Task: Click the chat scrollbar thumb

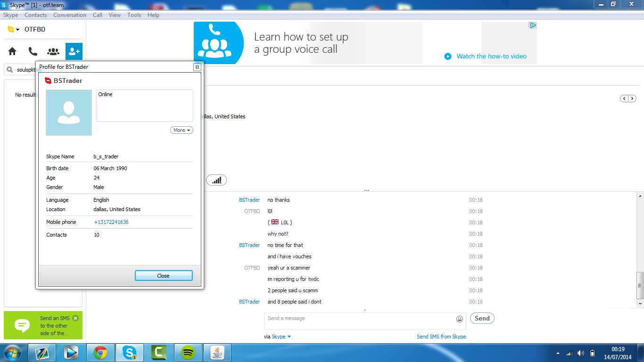Action: (640, 285)
